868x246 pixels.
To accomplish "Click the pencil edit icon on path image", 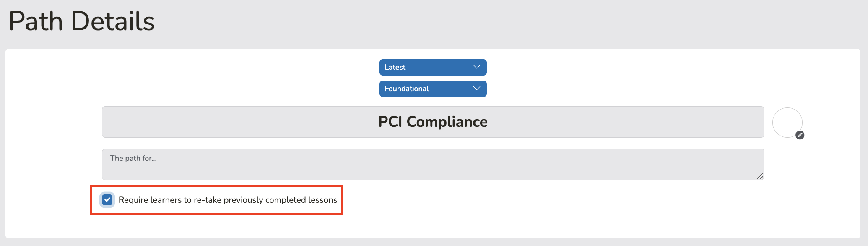I will point(800,135).
